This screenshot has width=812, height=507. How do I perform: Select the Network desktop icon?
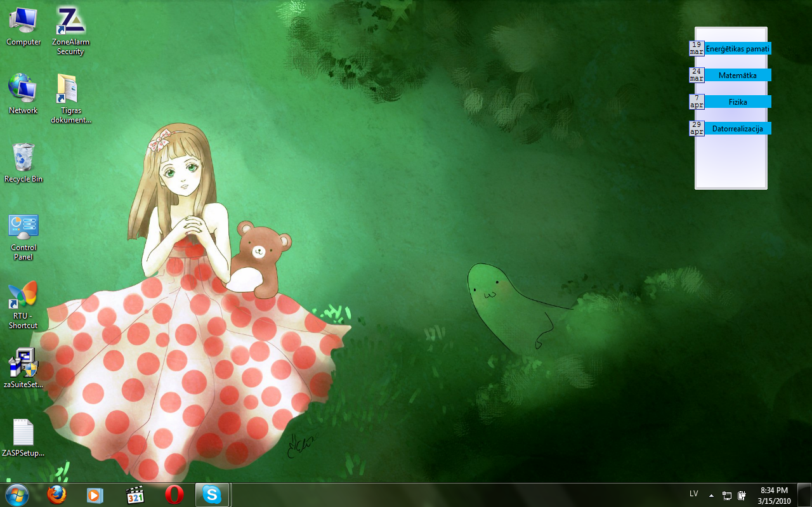pyautogui.click(x=23, y=94)
